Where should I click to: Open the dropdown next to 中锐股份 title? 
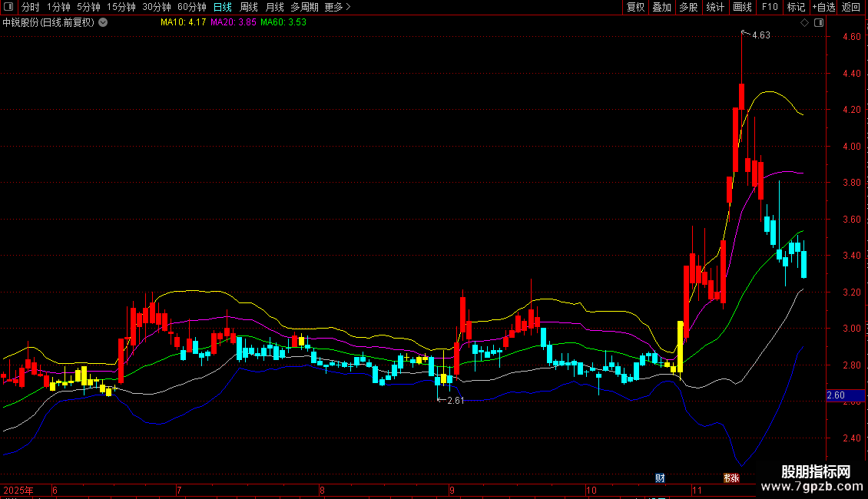click(x=103, y=22)
